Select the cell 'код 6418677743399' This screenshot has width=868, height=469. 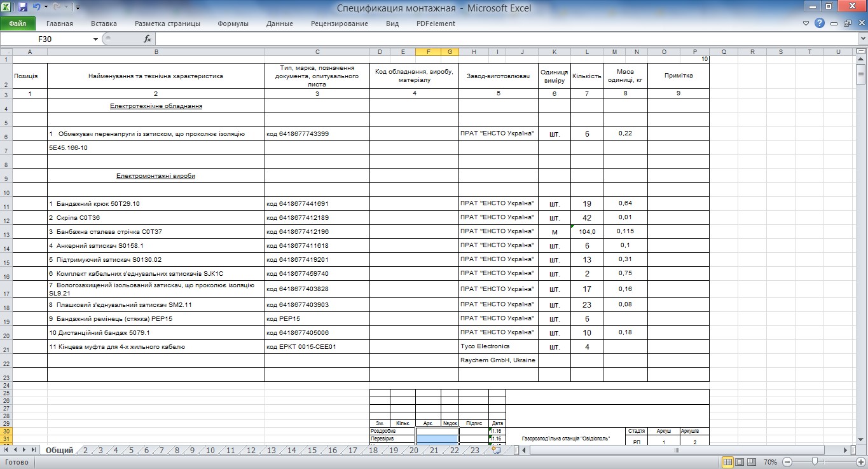coord(317,134)
